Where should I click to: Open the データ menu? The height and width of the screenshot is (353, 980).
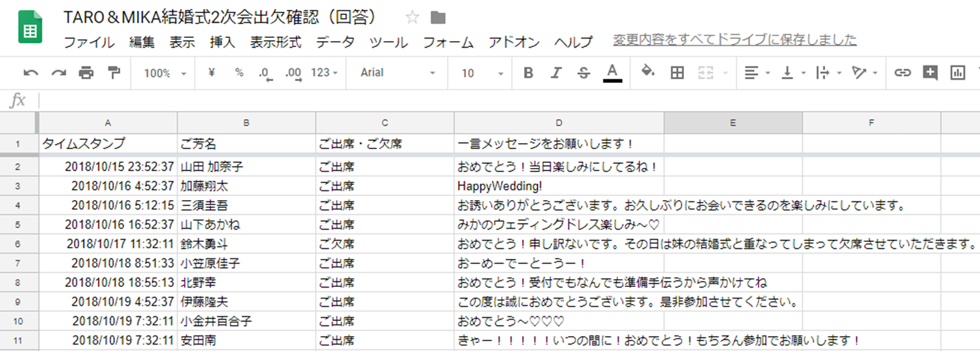[x=335, y=42]
